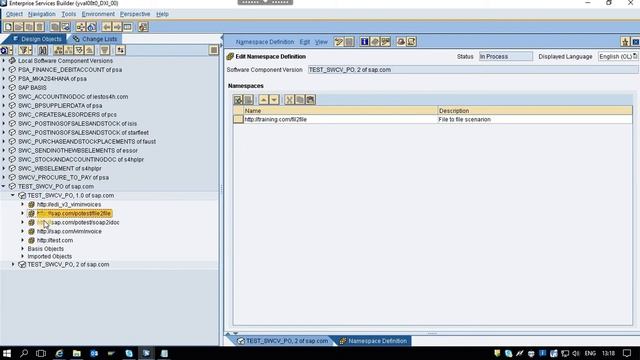Collapse TEST_SWCV_PO, 1.0 of sap.com node
The height and width of the screenshot is (360, 640).
[13, 195]
